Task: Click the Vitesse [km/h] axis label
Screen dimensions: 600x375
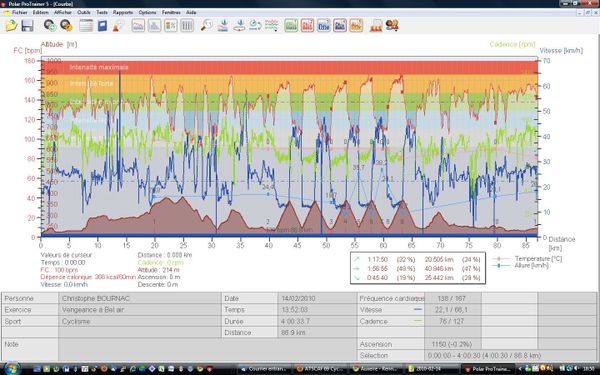Action: [x=561, y=51]
